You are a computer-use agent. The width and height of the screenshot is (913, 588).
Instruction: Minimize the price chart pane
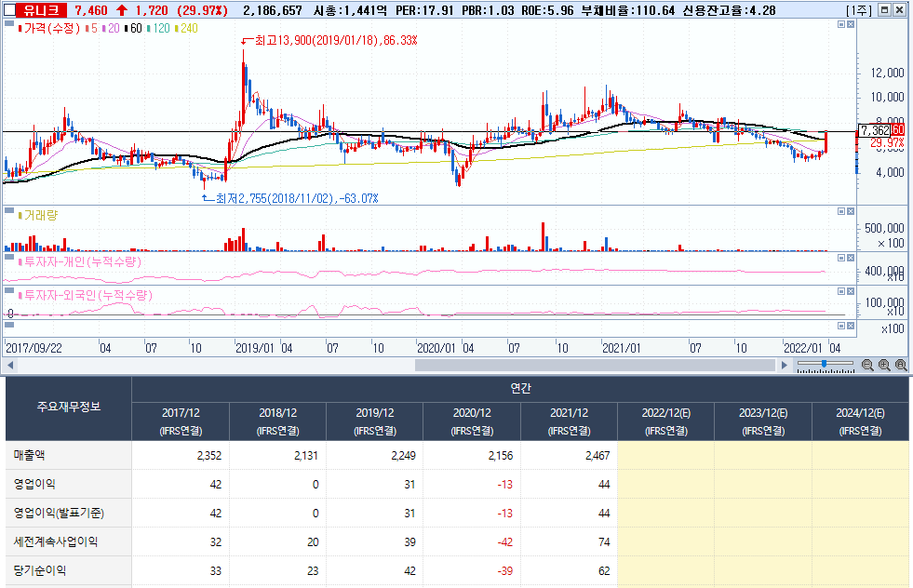pos(841,24)
